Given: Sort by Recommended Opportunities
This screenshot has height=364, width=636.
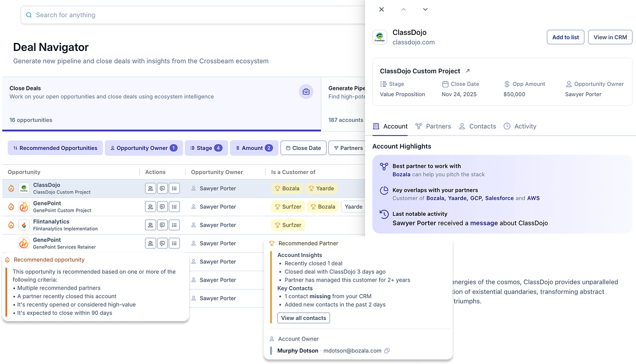Looking at the screenshot, I should pyautogui.click(x=55, y=148).
